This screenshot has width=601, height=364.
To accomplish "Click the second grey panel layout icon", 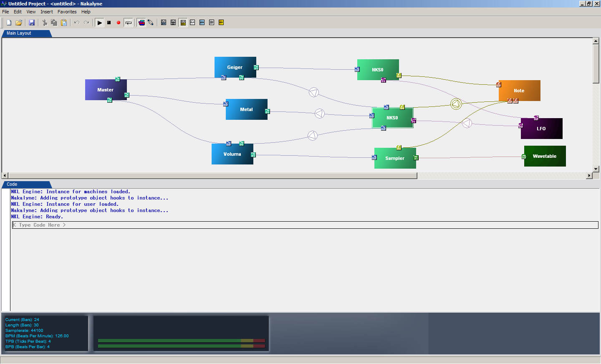I will coord(173,23).
